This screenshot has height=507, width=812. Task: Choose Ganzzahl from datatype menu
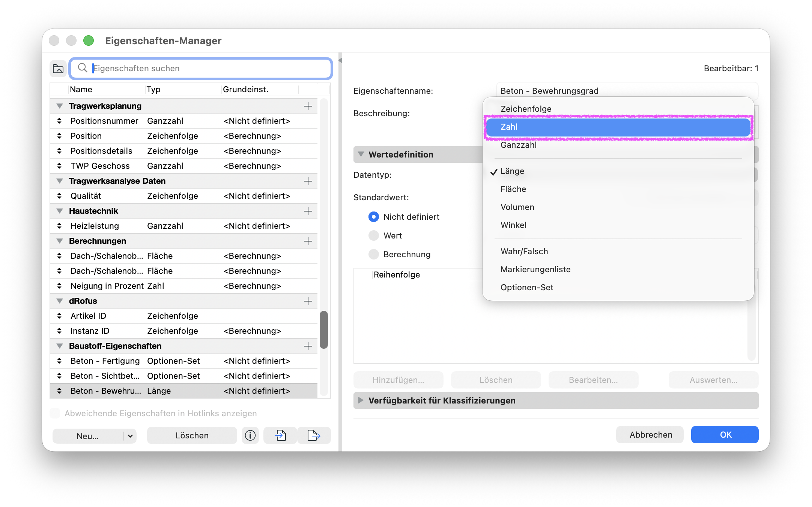(x=618, y=145)
